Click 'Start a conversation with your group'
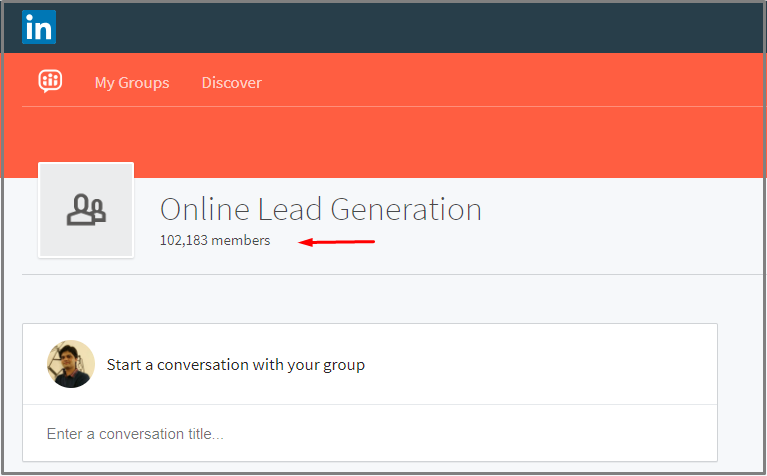The height and width of the screenshot is (476, 767). pyautogui.click(x=236, y=365)
